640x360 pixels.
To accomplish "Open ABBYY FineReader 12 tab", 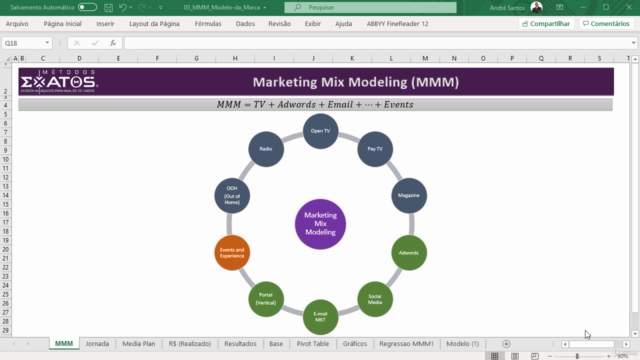I will [x=398, y=24].
